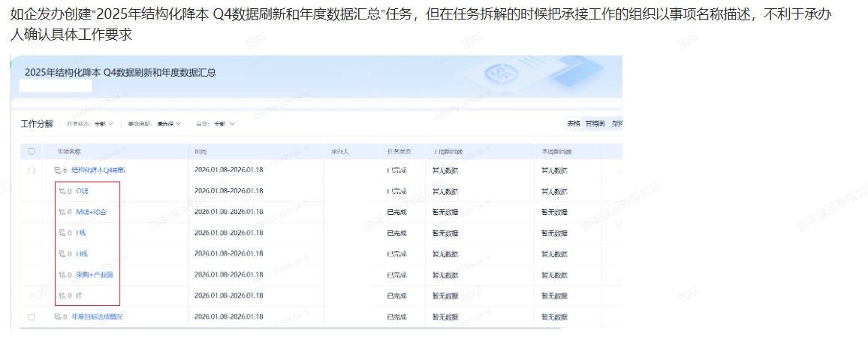The height and width of the screenshot is (339, 868).
Task: Tick the select-all checkbox in table header
Action: tap(31, 151)
